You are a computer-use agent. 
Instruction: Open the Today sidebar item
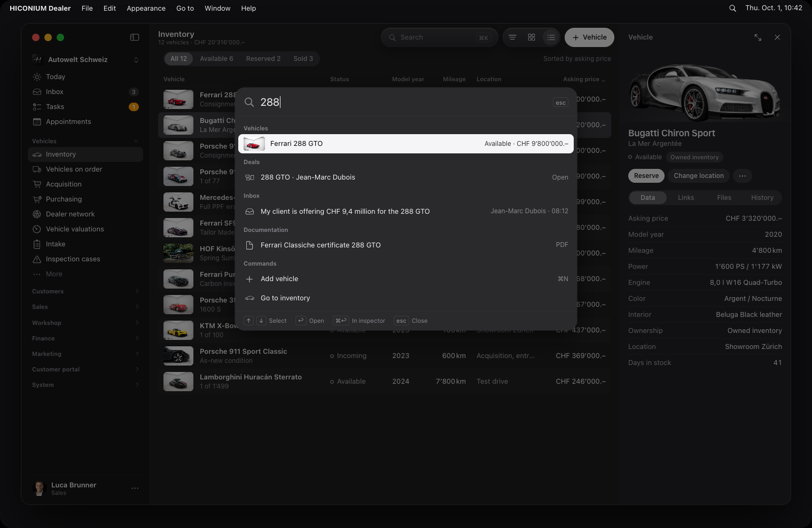pos(85,77)
